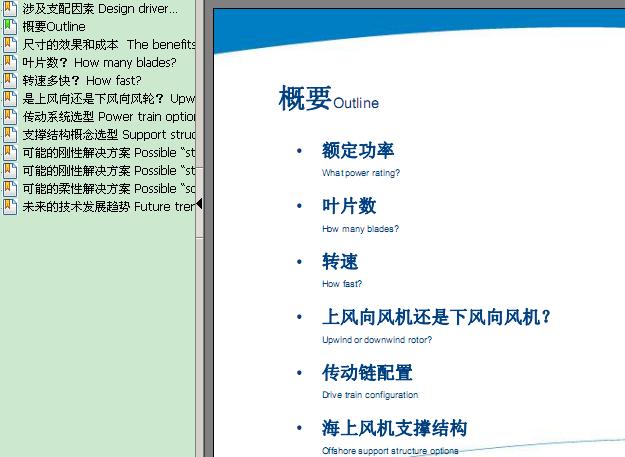Click the heading 叶片数 on the slide
The image size is (625, 457).
point(349,206)
